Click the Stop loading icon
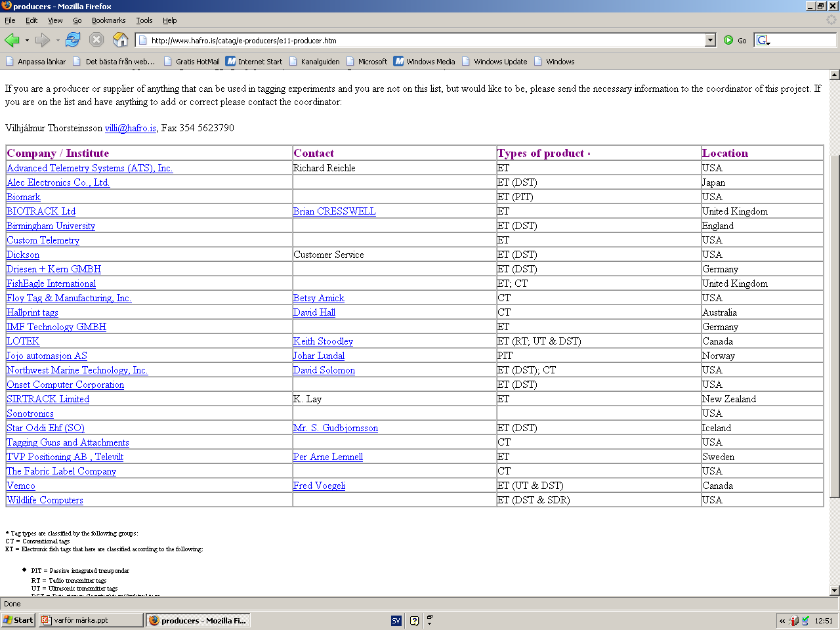Viewport: 840px width, 630px height. (96, 40)
